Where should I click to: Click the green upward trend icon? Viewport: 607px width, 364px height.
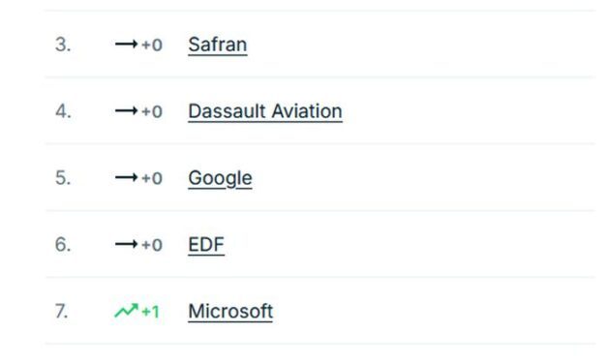tap(126, 311)
